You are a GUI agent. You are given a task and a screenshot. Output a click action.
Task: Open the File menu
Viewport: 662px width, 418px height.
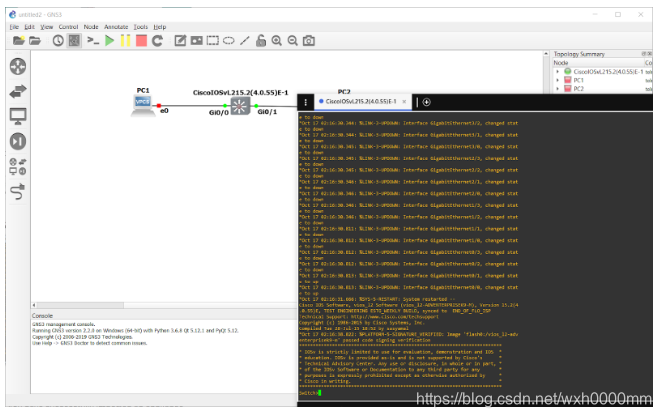point(14,27)
